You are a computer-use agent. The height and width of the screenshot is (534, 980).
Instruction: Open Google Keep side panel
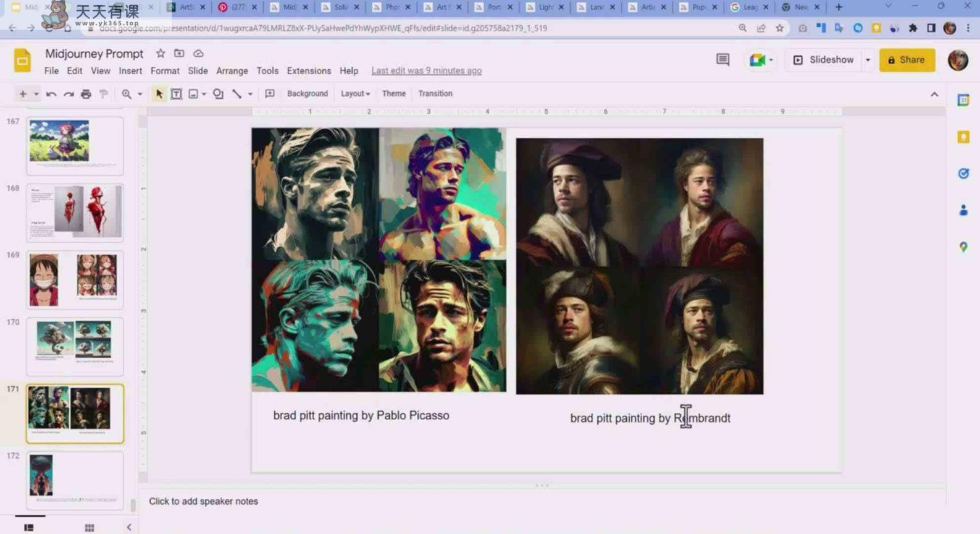963,137
